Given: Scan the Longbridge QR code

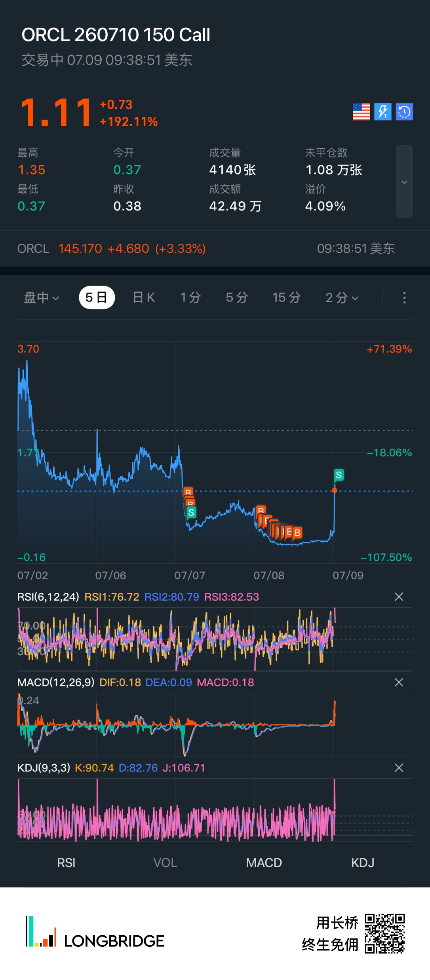Looking at the screenshot, I should pyautogui.click(x=385, y=934).
